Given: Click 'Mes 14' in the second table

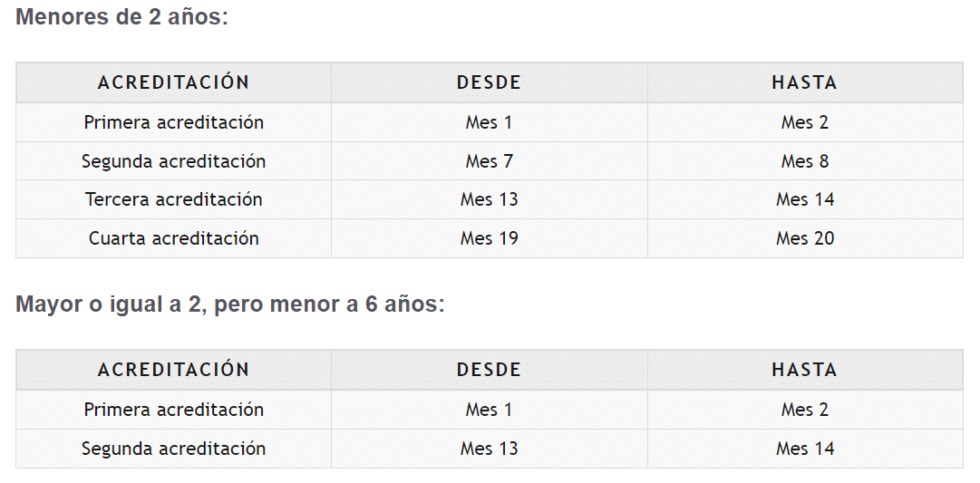Looking at the screenshot, I should point(804,449).
